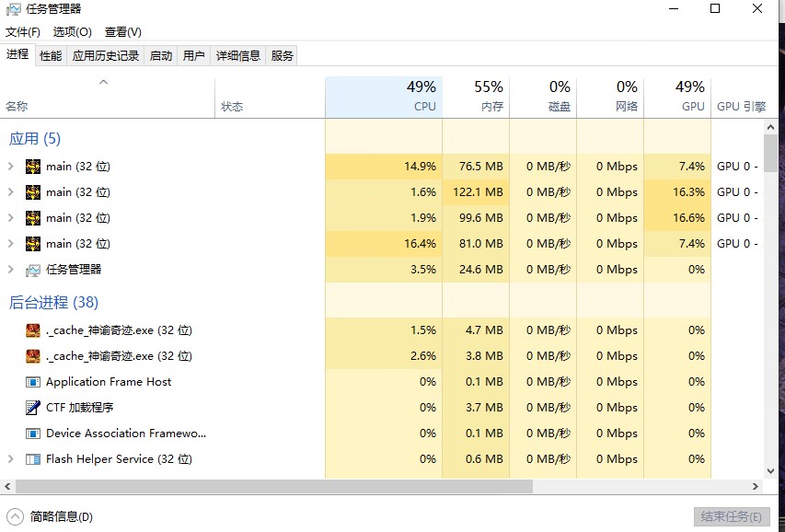Expand the 任务管理器 app row
Image resolution: width=785 pixels, height=532 pixels.
(x=11, y=270)
